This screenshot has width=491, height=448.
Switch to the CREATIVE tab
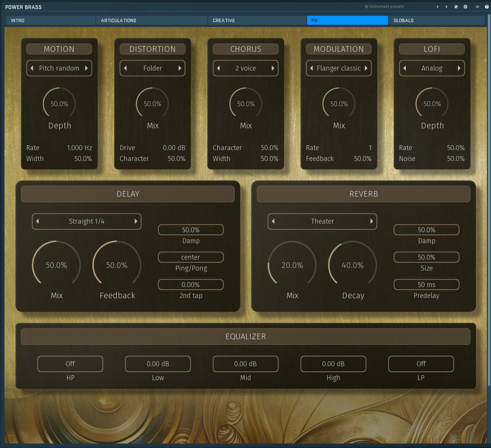click(257, 20)
